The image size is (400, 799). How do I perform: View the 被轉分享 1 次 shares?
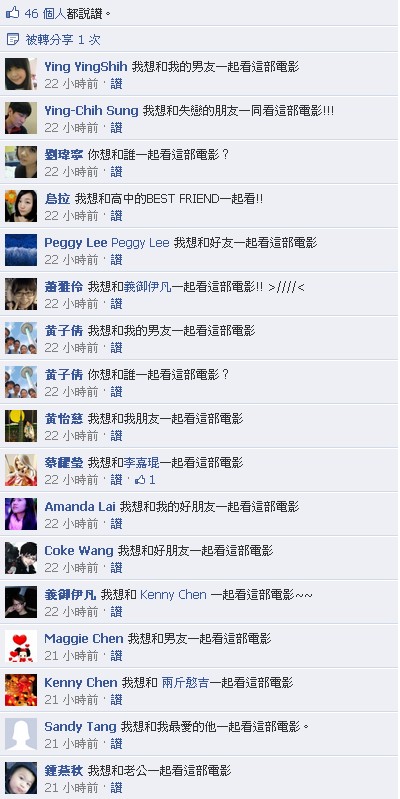pyautogui.click(x=63, y=40)
